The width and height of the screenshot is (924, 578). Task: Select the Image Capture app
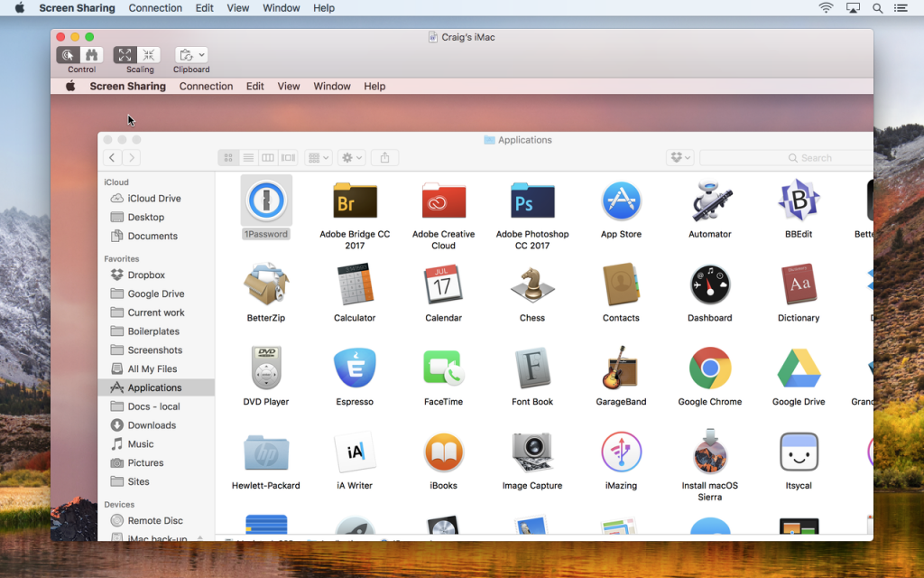[532, 453]
